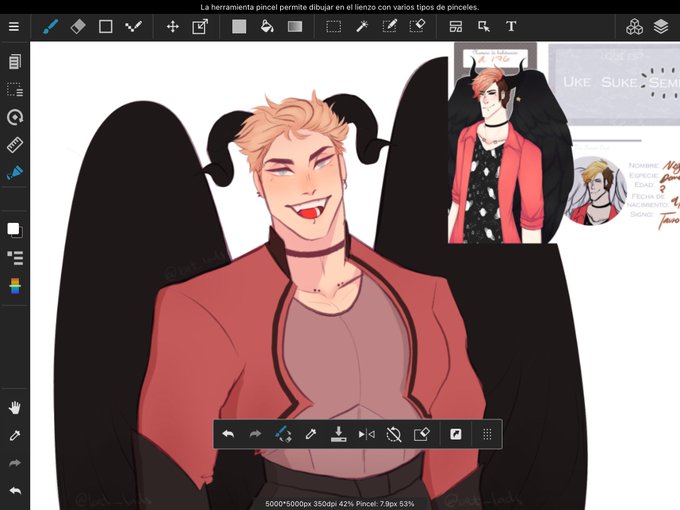Image resolution: width=680 pixels, height=510 pixels.
Task: Toggle brush eraser switch in floating bar
Action: (283, 434)
